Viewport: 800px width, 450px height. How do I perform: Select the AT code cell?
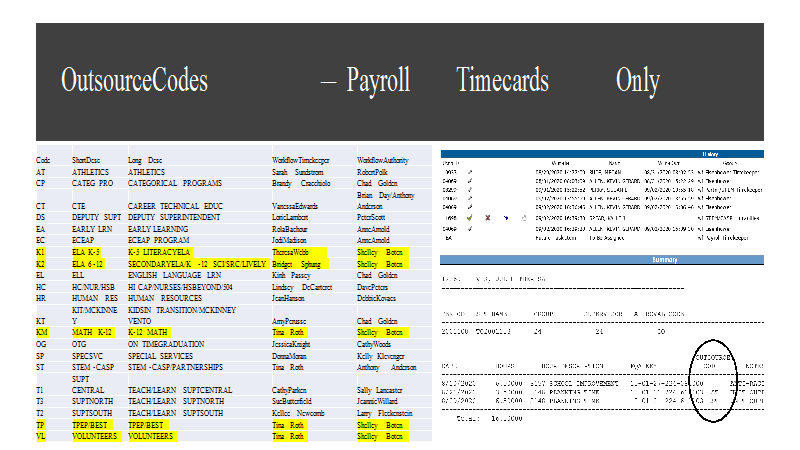[41, 172]
